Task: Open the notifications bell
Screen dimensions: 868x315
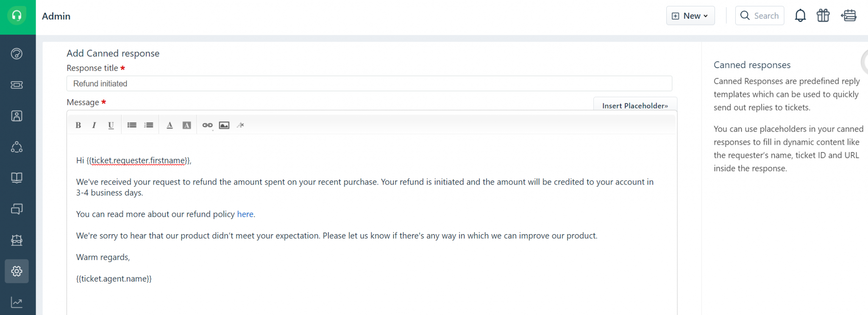Action: (800, 16)
